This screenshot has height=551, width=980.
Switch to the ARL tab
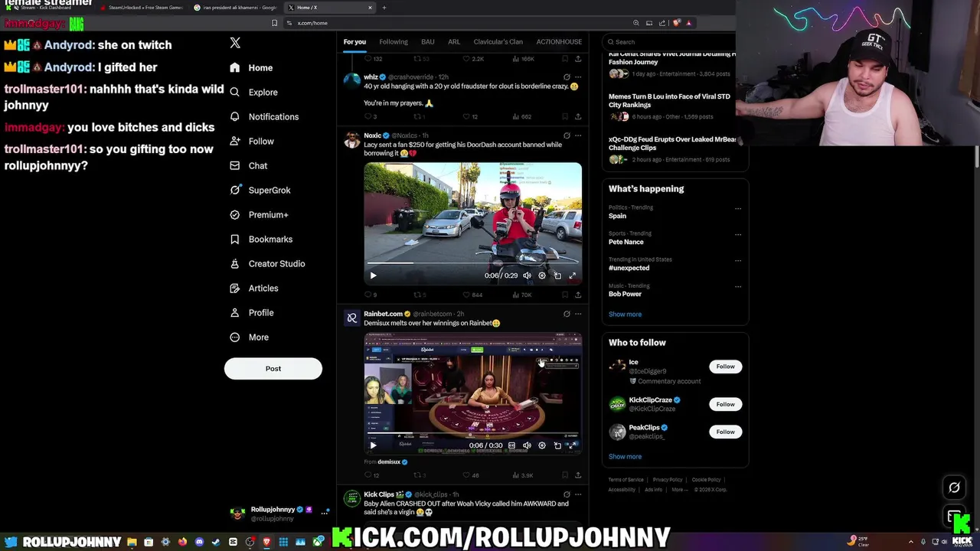coord(454,41)
